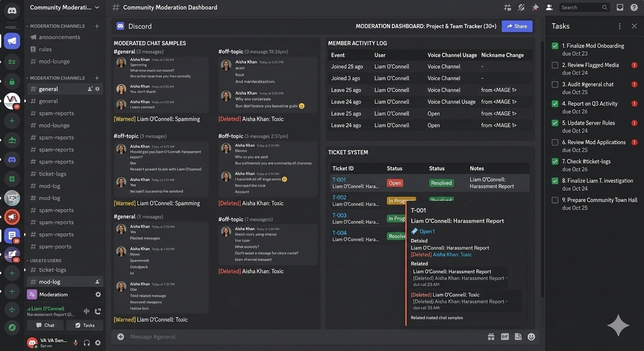This screenshot has width=644, height=351.
Task: Switch to the Tasks tab
Action: point(85,325)
